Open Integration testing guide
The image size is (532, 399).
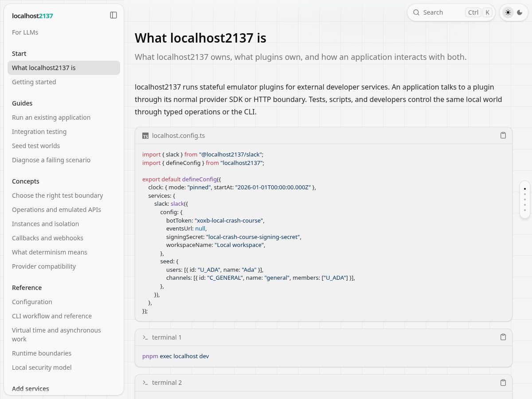pyautogui.click(x=64, y=132)
